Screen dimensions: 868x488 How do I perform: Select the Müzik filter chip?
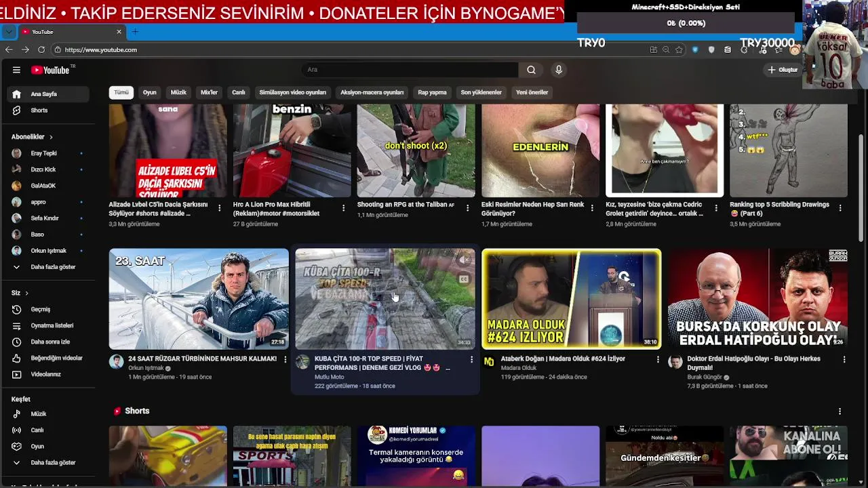coord(178,92)
